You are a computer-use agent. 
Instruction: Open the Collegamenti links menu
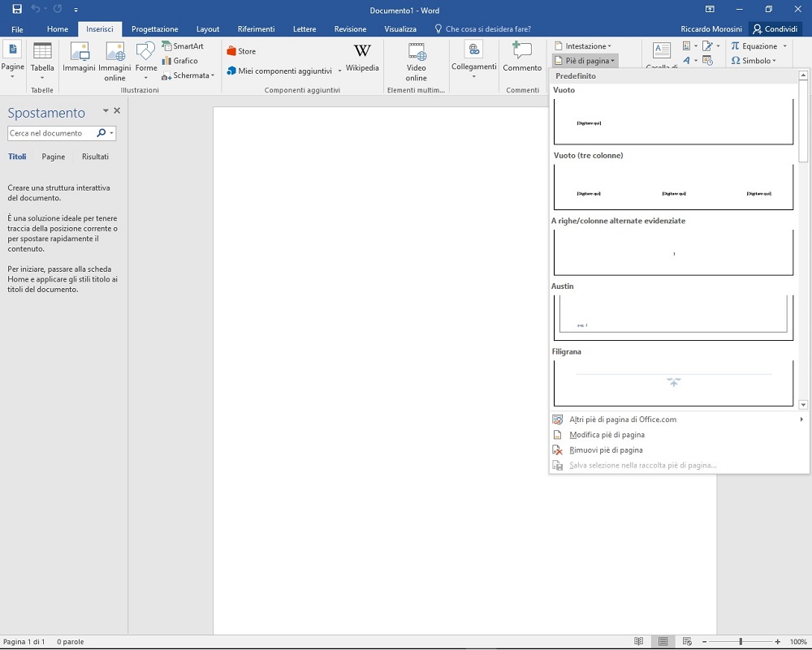[474, 61]
